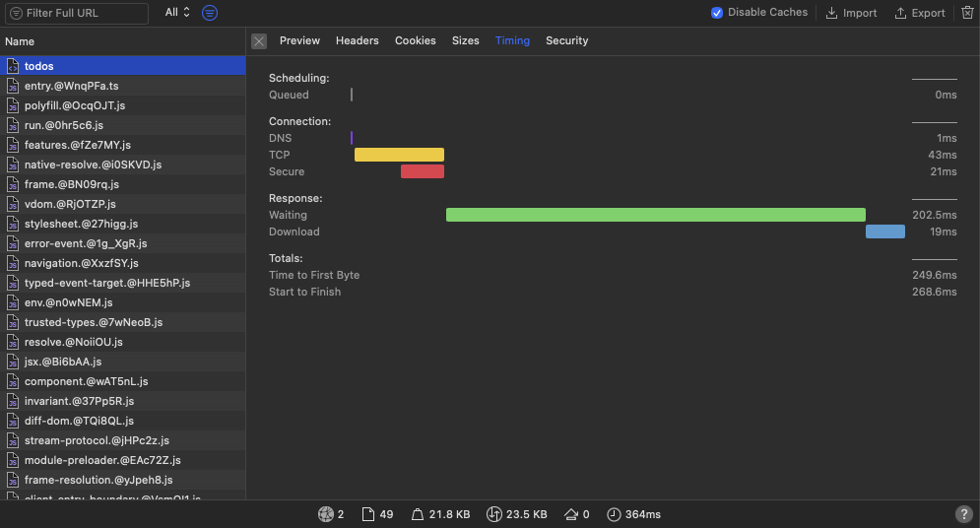This screenshot has height=528, width=980.
Task: Switch to the Preview tab
Action: tap(299, 40)
